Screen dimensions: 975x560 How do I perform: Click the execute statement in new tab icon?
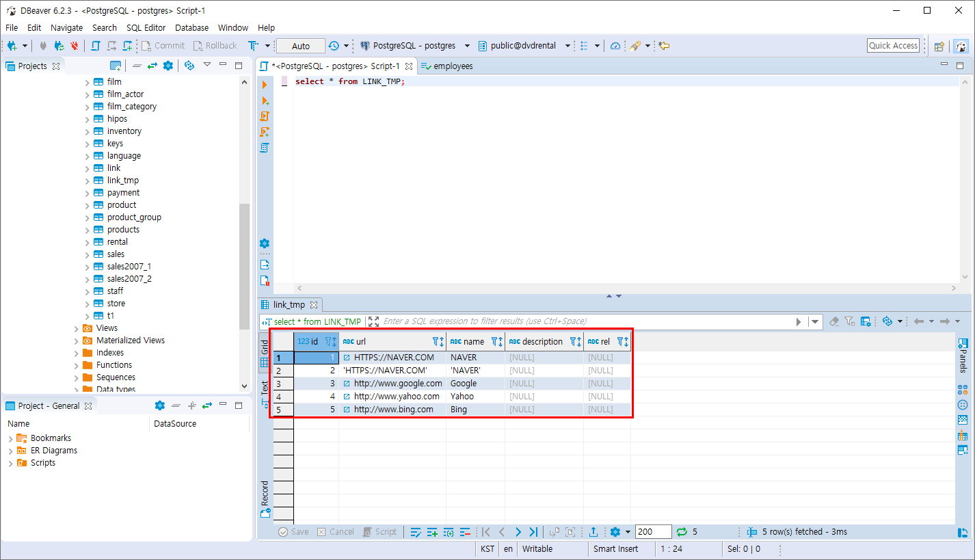[265, 101]
